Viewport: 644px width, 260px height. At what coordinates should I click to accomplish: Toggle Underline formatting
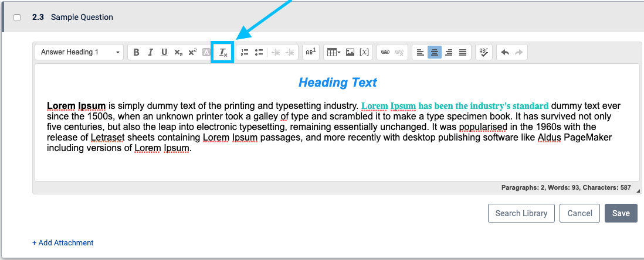164,52
